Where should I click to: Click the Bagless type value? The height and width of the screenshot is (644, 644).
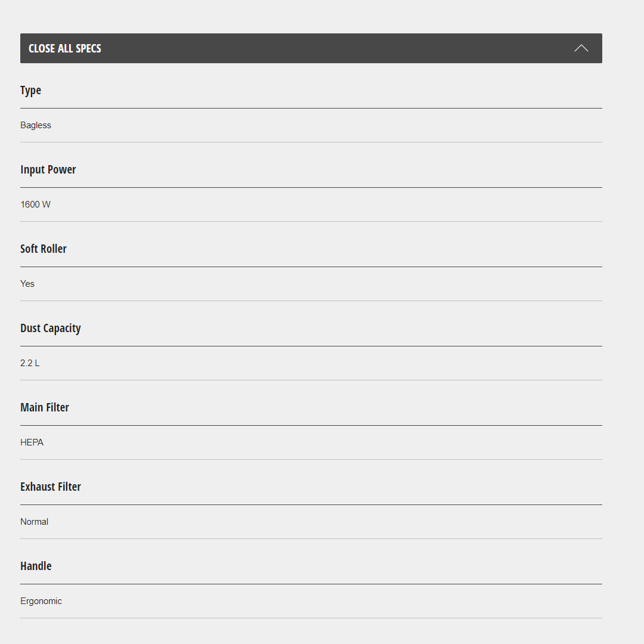pyautogui.click(x=36, y=125)
